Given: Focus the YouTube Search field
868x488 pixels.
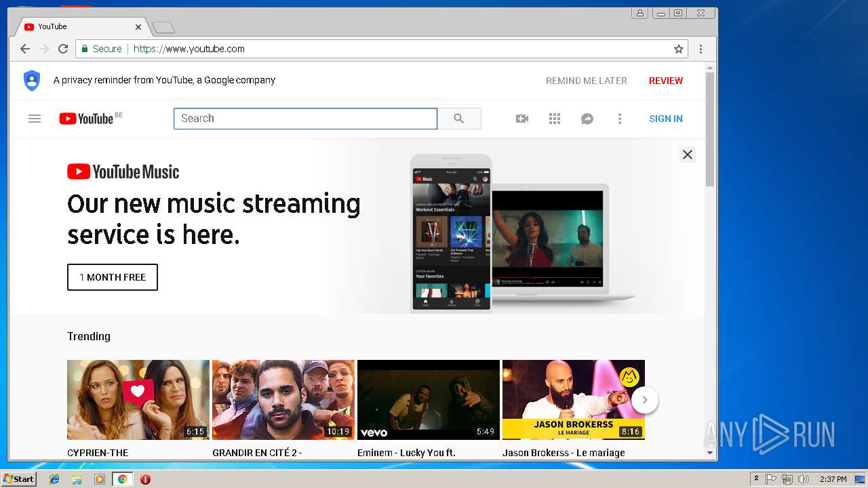Looking at the screenshot, I should point(305,119).
